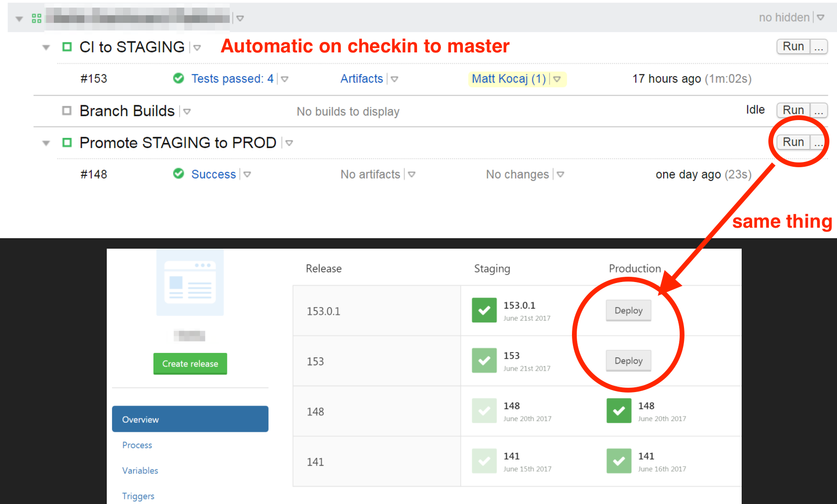837x504 pixels.
Task: Click the green success icon next to build #153
Action: 178,79
